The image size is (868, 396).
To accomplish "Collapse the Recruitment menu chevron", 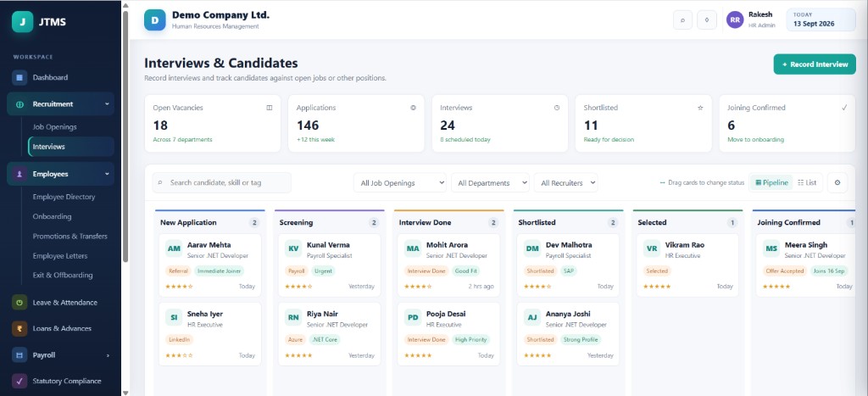I will (x=107, y=104).
